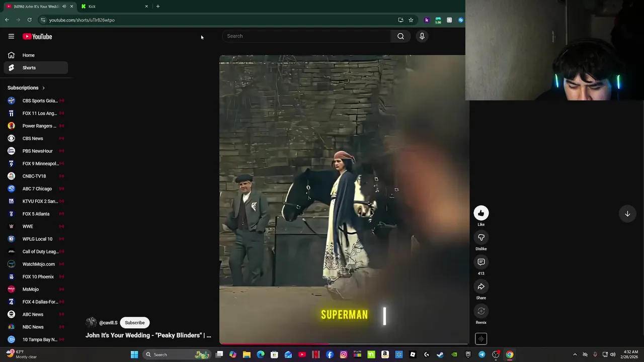Viewport: 644px width, 362px height.
Task: Open the CBS Sports Golazo subscription
Action: tap(36, 101)
